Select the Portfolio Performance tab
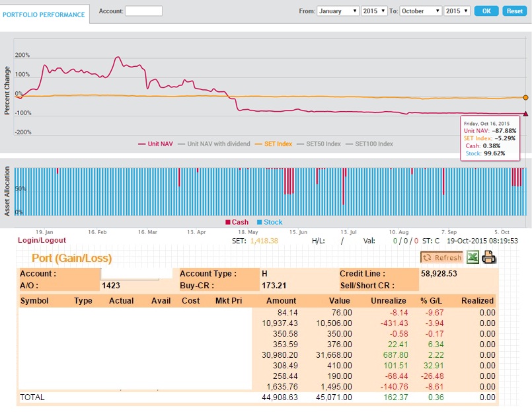This screenshot has width=532, height=412. click(x=44, y=15)
